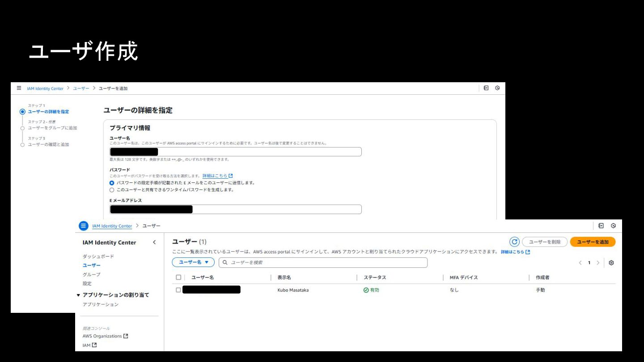The height and width of the screenshot is (362, 644).
Task: Click the ユーザー名 input field
Action: coord(236,152)
